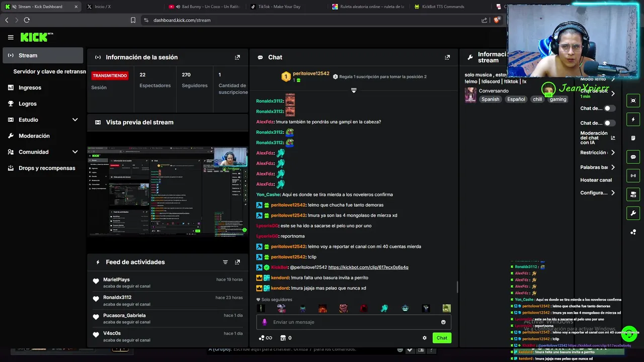
Task: Open top gifter peritolove12542 profile
Action: pos(311,73)
